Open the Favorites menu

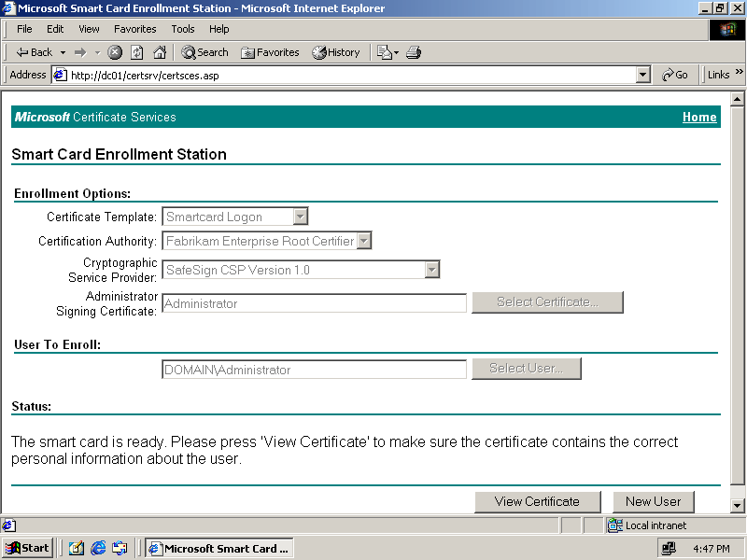(134, 29)
